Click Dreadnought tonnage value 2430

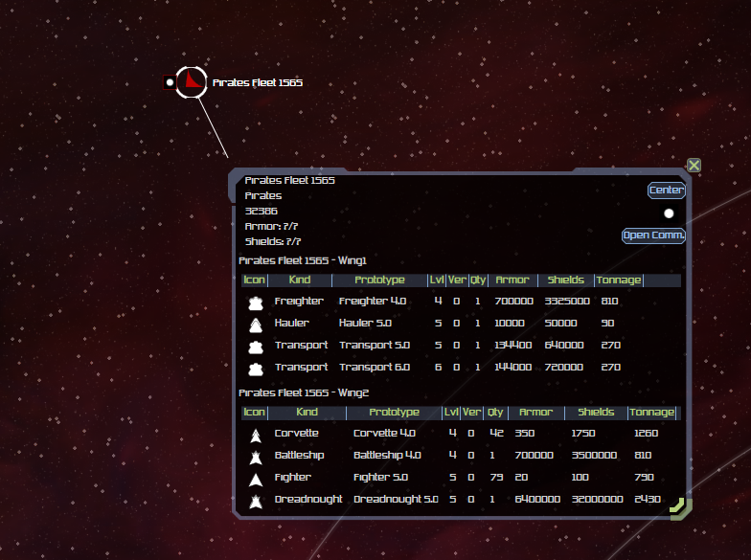(x=648, y=500)
